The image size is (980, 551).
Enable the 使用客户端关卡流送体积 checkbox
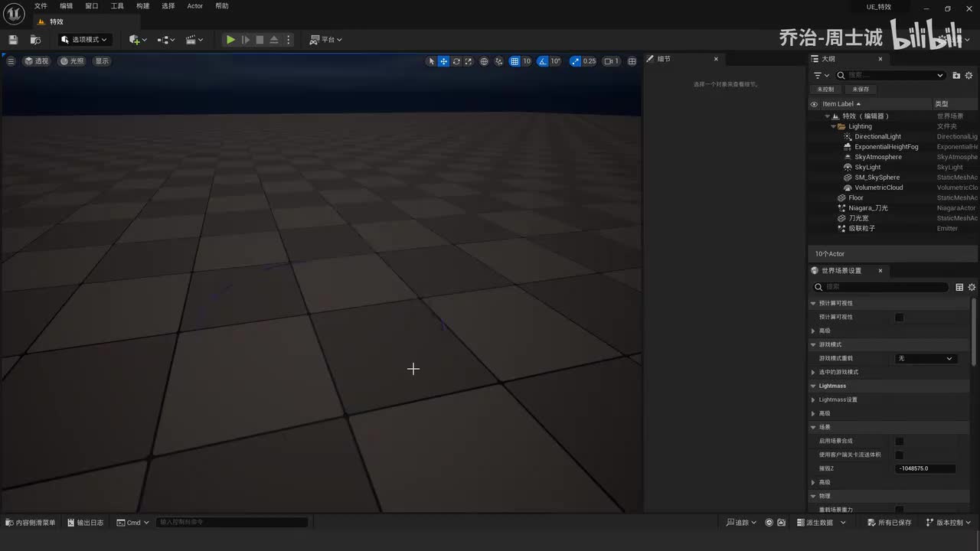pyautogui.click(x=900, y=455)
